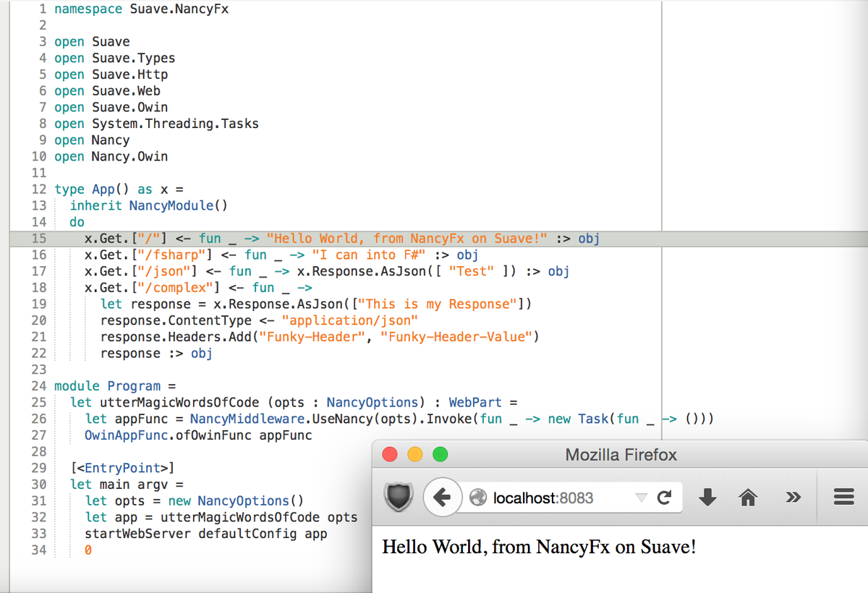This screenshot has height=593, width=868.
Task: Click "I can into F#" string
Action: pyautogui.click(x=368, y=255)
